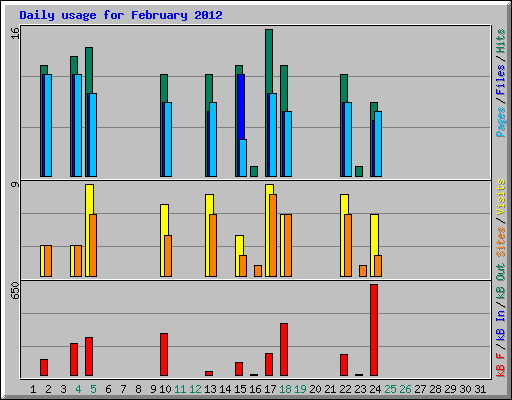Click day number 7 on the x-axis

pos(123,389)
